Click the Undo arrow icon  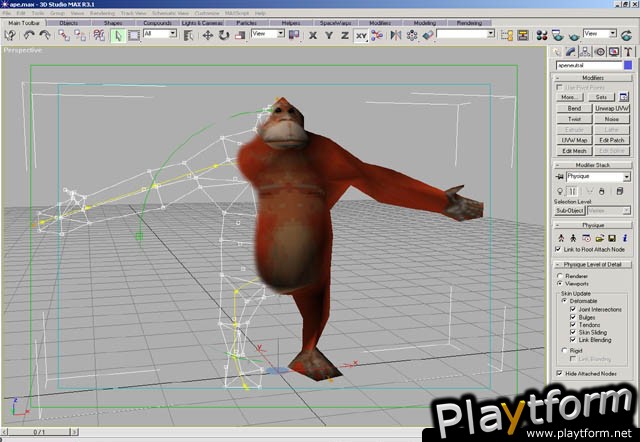tap(29, 36)
